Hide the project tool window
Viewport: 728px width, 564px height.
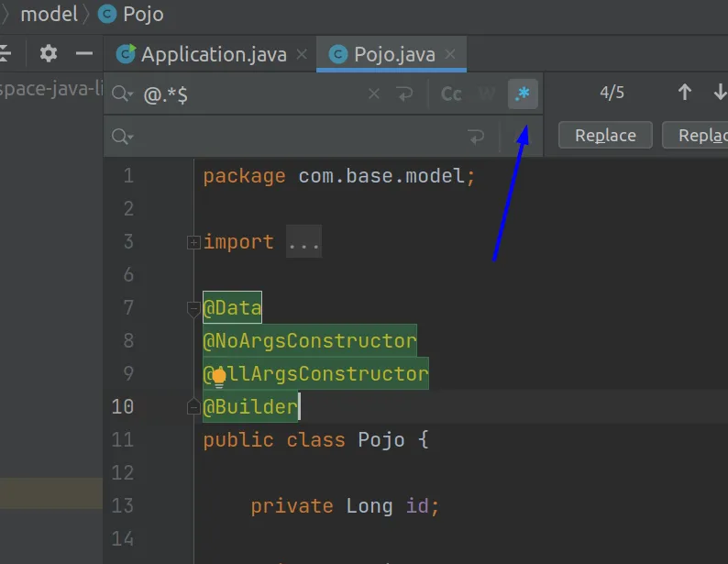pos(84,54)
